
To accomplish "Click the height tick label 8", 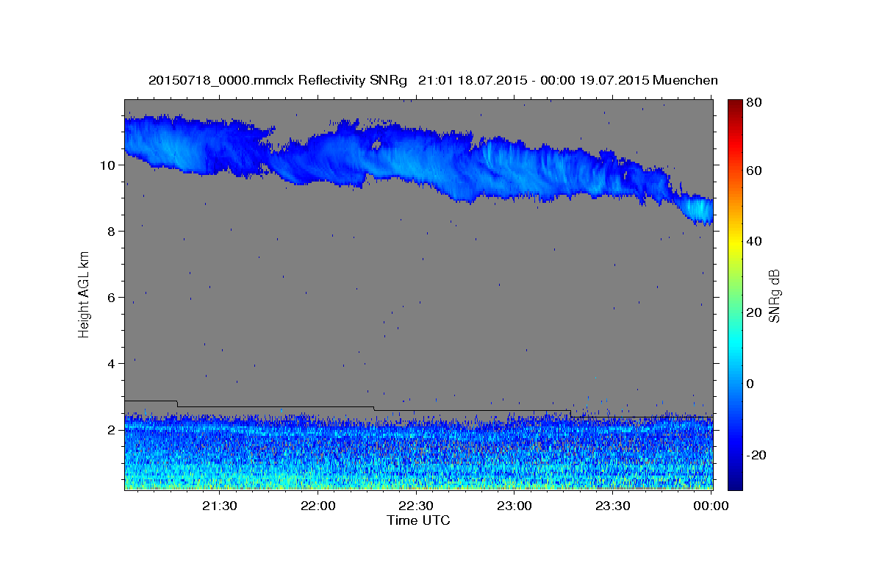I will coord(112,232).
